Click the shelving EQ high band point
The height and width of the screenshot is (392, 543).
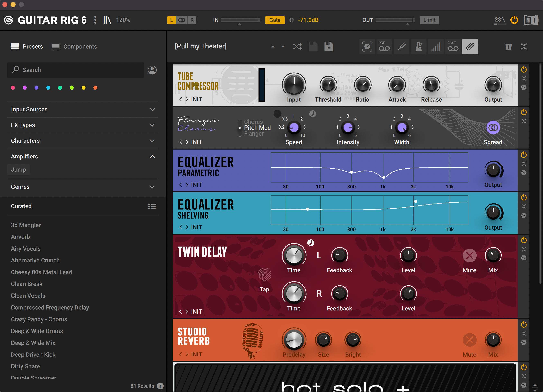pyautogui.click(x=416, y=202)
